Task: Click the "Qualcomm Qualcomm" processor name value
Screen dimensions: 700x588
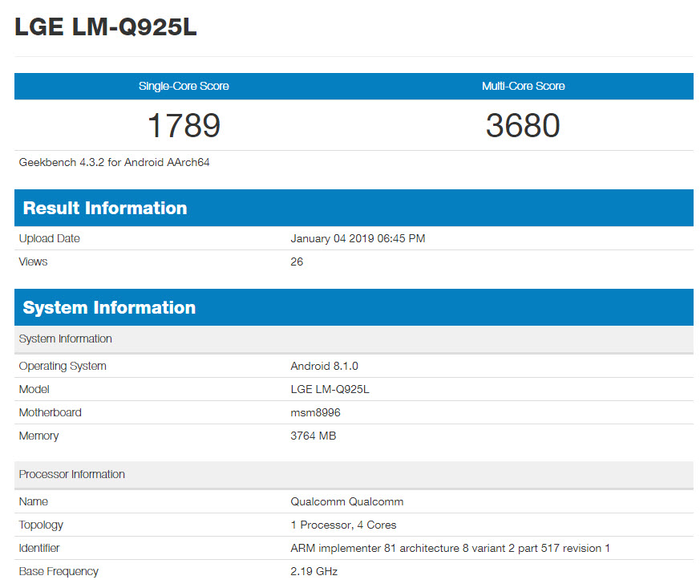Action: click(x=347, y=502)
